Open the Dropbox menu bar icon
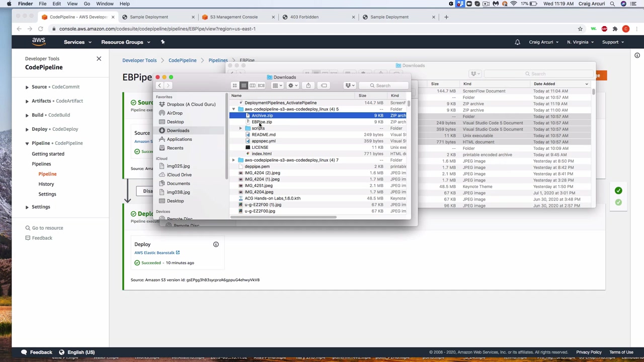Image resolution: width=644 pixels, height=362 pixels. (x=460, y=4)
